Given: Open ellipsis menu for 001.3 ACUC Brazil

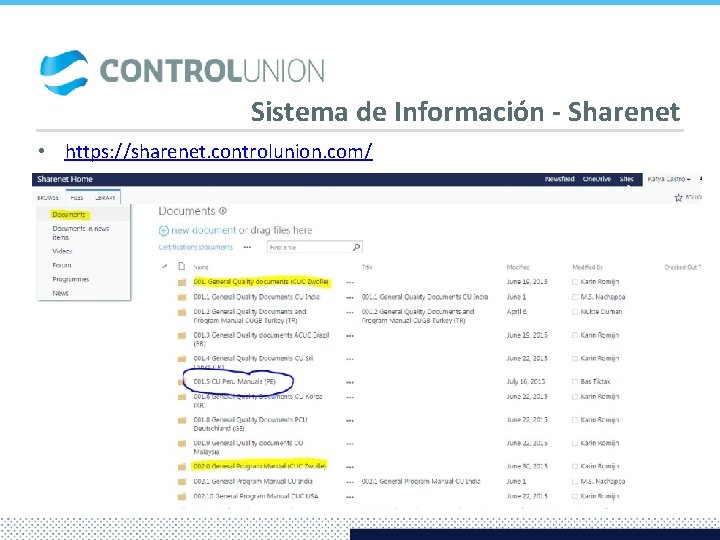Looking at the screenshot, I should (x=350, y=336).
